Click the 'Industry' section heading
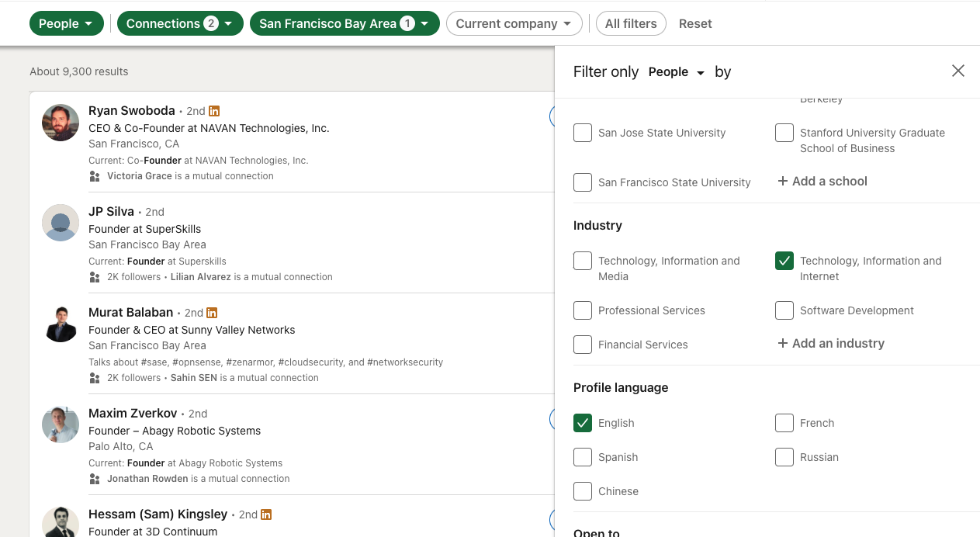Screen dimensions: 980x537 pyautogui.click(x=597, y=225)
